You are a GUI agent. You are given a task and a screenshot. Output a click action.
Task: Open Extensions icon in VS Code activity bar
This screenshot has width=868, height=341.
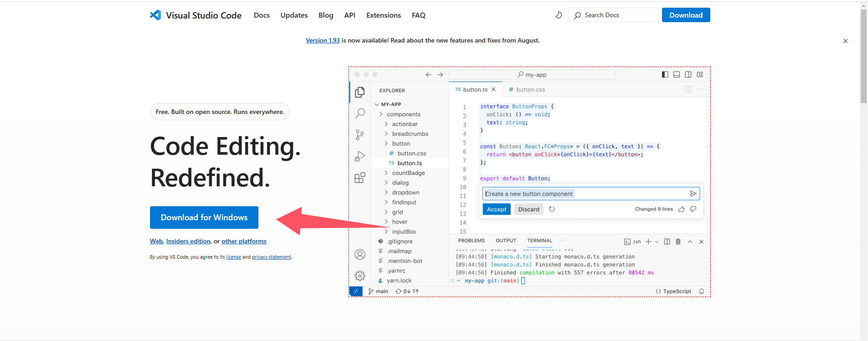pos(360,178)
